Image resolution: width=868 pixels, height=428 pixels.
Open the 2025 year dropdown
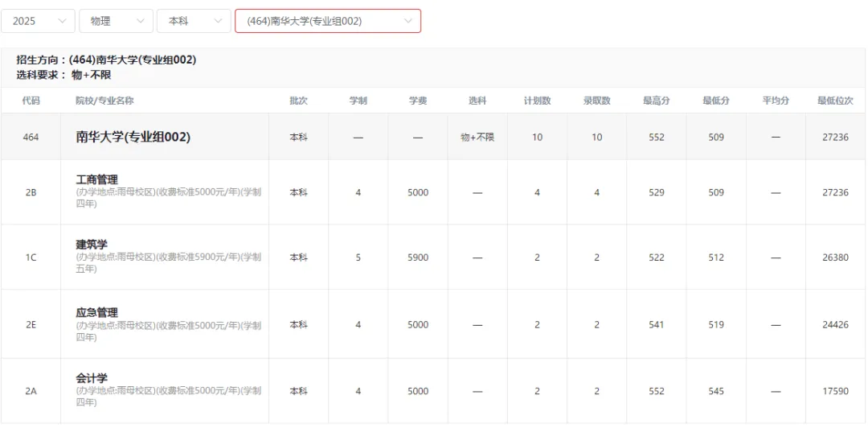coord(38,21)
